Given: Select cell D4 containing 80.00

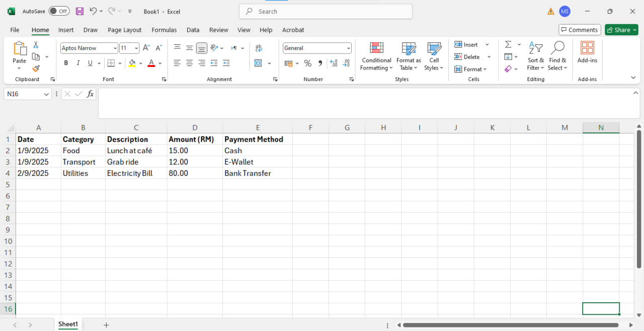Looking at the screenshot, I should [195, 173].
